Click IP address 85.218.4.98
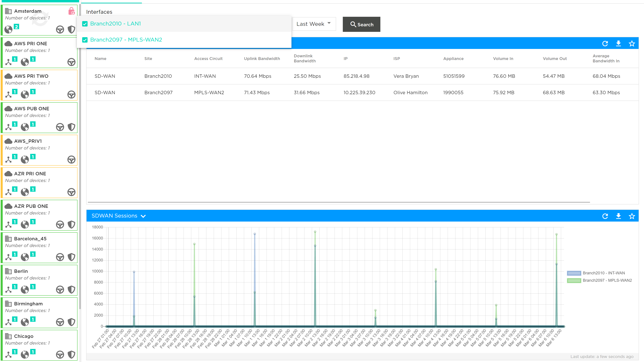 tap(357, 76)
